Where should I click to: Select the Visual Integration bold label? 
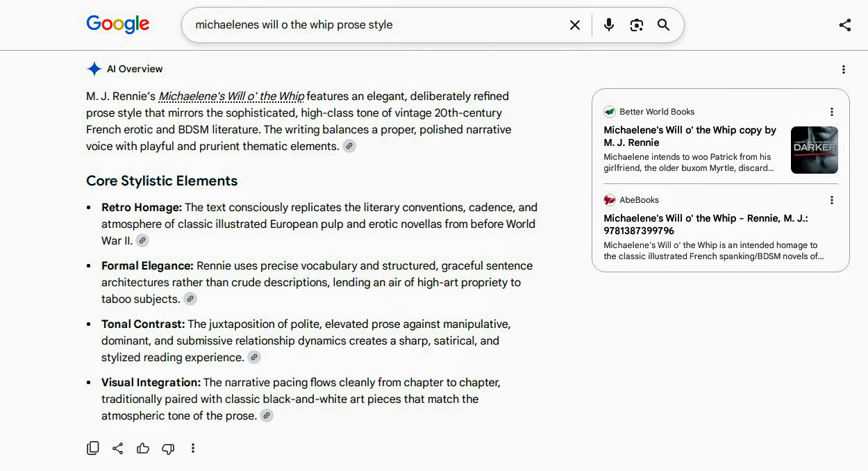coord(151,382)
